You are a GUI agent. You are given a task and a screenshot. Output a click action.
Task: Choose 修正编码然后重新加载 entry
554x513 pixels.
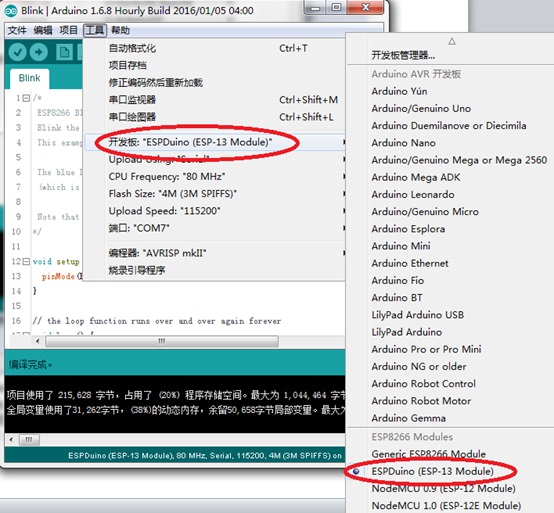click(x=214, y=83)
